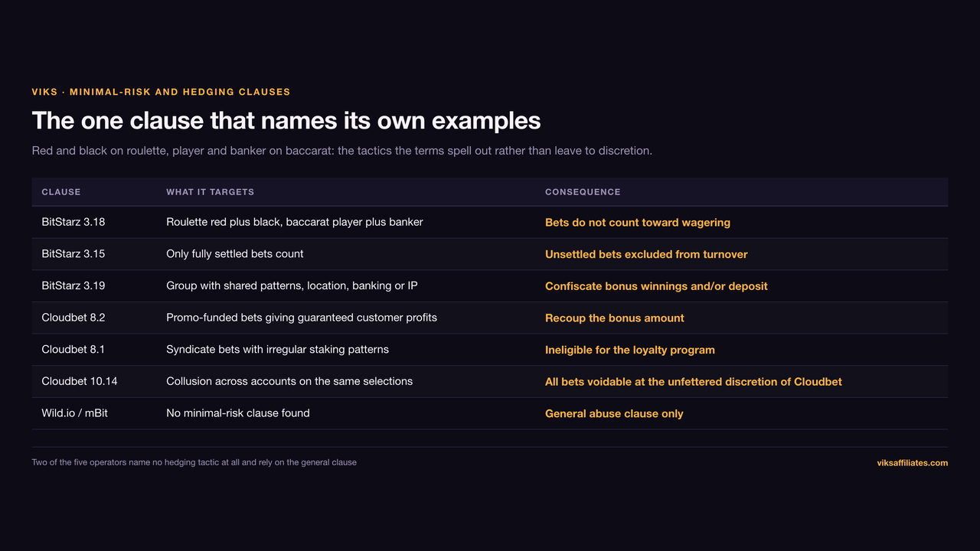Click "Group with shared patterns, location, banking or IP"
Image resolution: width=980 pixels, height=551 pixels.
[292, 285]
